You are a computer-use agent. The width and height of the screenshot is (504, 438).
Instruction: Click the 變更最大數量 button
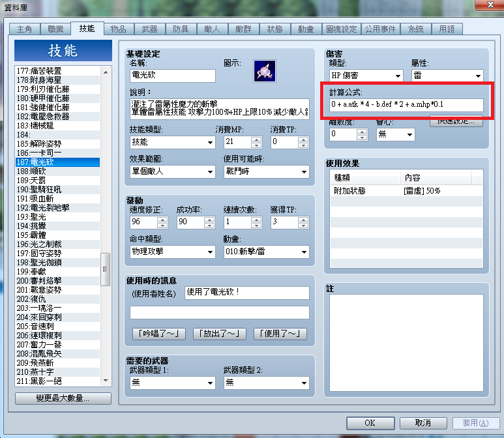click(63, 398)
